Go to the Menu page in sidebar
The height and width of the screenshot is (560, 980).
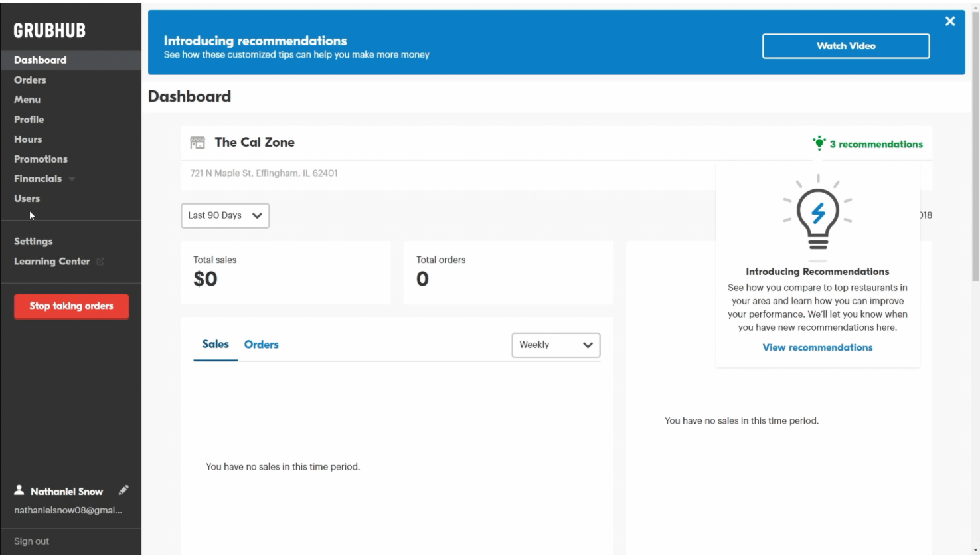point(27,100)
